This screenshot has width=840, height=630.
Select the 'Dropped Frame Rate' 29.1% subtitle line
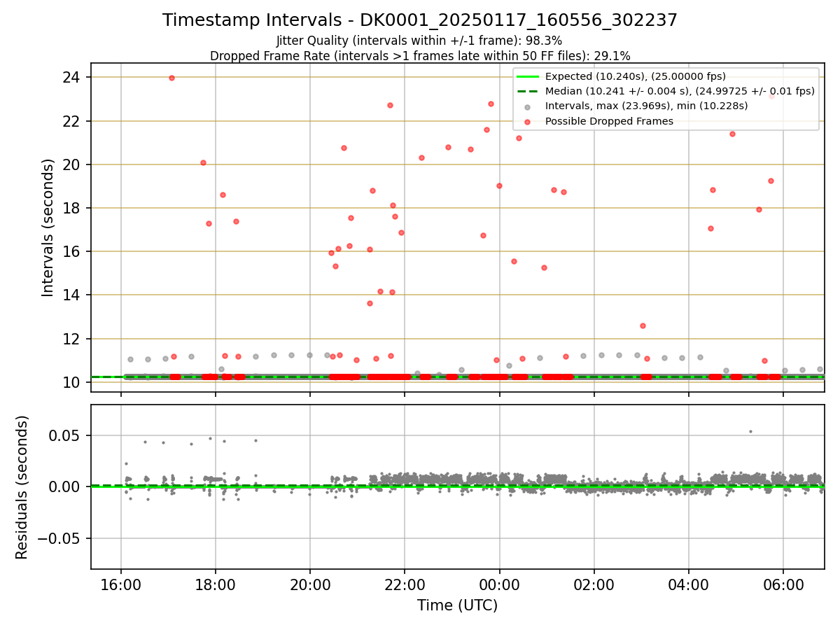[x=420, y=55]
